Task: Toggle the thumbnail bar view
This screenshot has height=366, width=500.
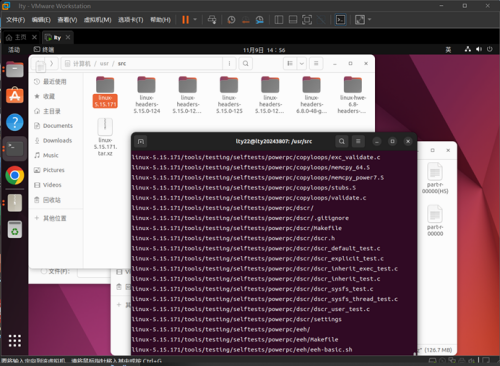Action: 293,20
